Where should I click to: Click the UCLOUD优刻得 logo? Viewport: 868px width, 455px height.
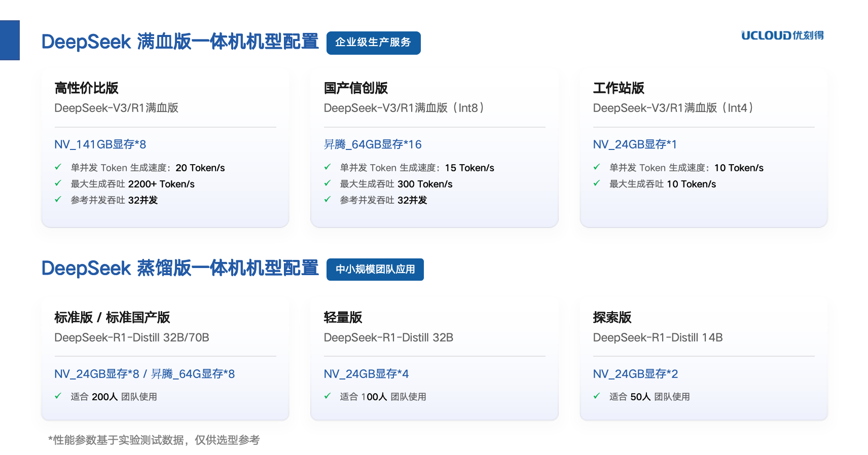point(782,35)
